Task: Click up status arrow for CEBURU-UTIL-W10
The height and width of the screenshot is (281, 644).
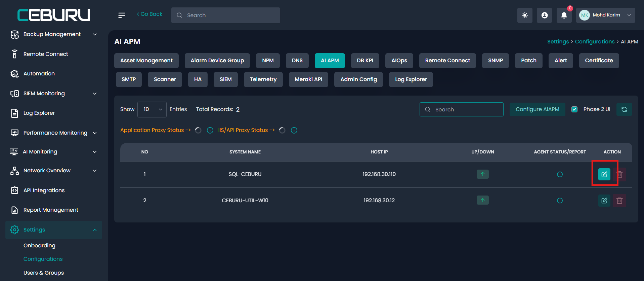Action: pos(482,200)
